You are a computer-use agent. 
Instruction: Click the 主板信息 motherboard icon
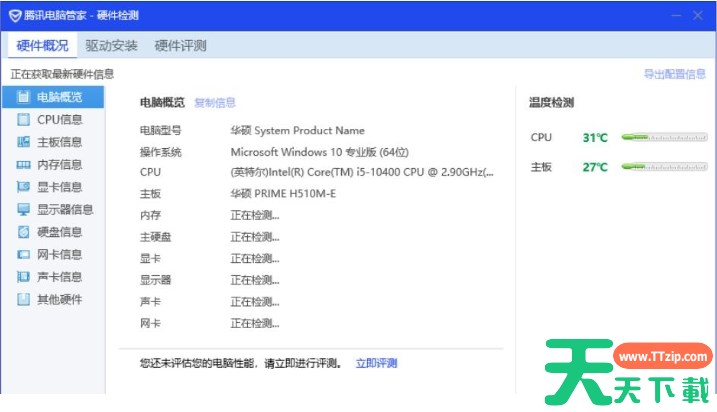pyautogui.click(x=23, y=142)
